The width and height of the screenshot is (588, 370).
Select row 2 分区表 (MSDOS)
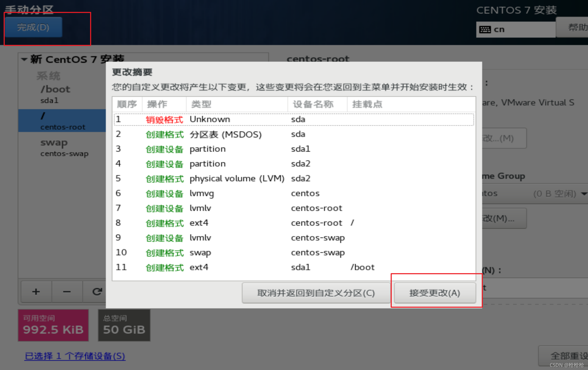pos(294,134)
